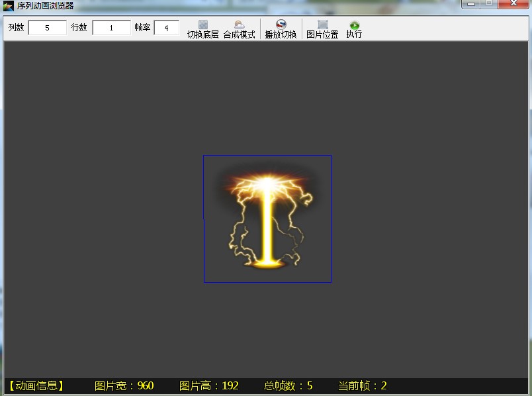Click the 当前帧：2 status text
The width and height of the screenshot is (532, 396).
pyautogui.click(x=363, y=386)
